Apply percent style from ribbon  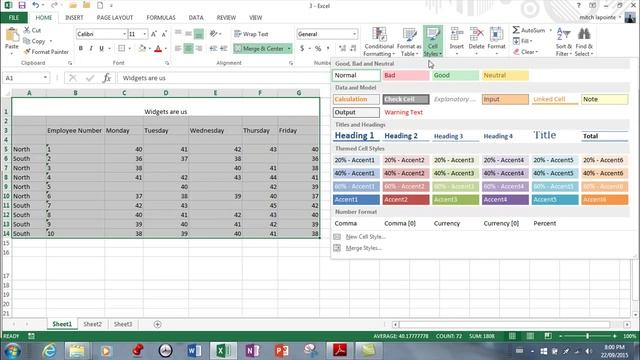[318, 49]
